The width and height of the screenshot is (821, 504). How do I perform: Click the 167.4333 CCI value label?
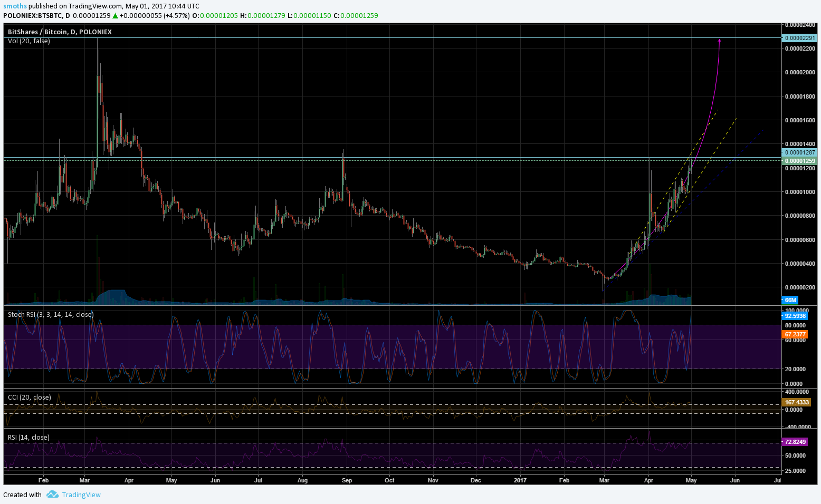796,402
